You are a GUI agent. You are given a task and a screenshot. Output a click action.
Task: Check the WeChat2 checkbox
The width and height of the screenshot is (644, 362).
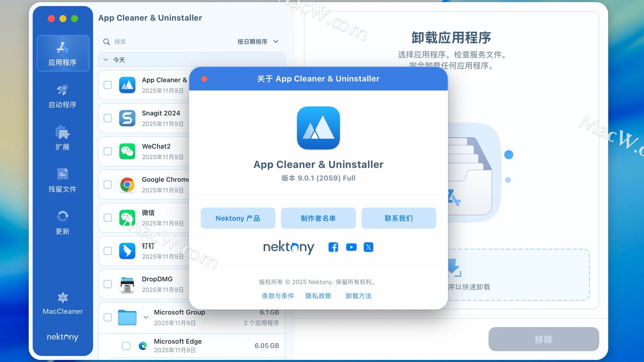click(x=108, y=152)
